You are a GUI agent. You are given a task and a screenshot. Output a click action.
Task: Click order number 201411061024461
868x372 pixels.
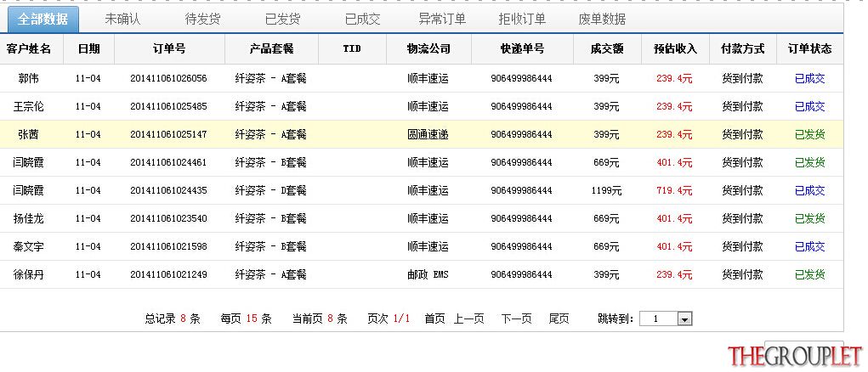[169, 162]
